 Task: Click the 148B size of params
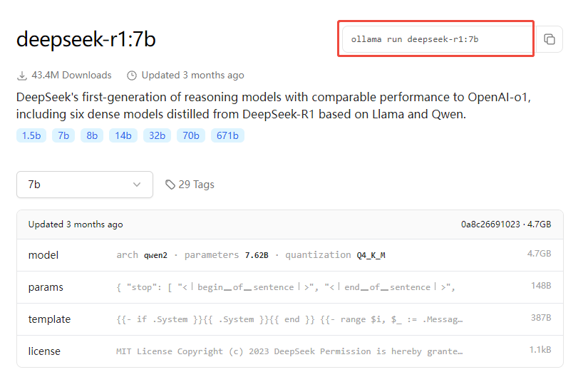541,286
